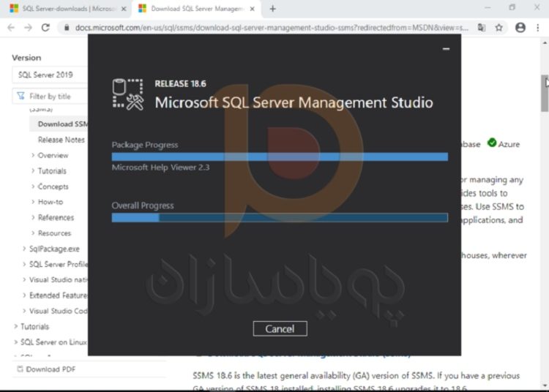Go back to the previous page
Screen dimensions: 549x392
coord(10,27)
